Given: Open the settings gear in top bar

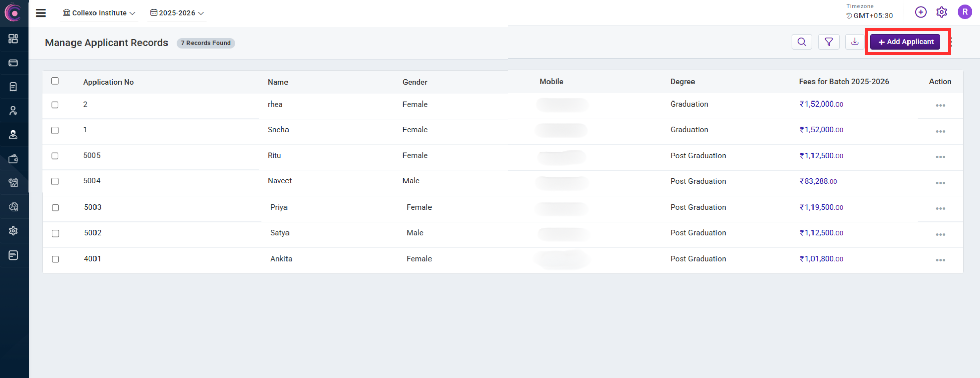Looking at the screenshot, I should click(942, 12).
